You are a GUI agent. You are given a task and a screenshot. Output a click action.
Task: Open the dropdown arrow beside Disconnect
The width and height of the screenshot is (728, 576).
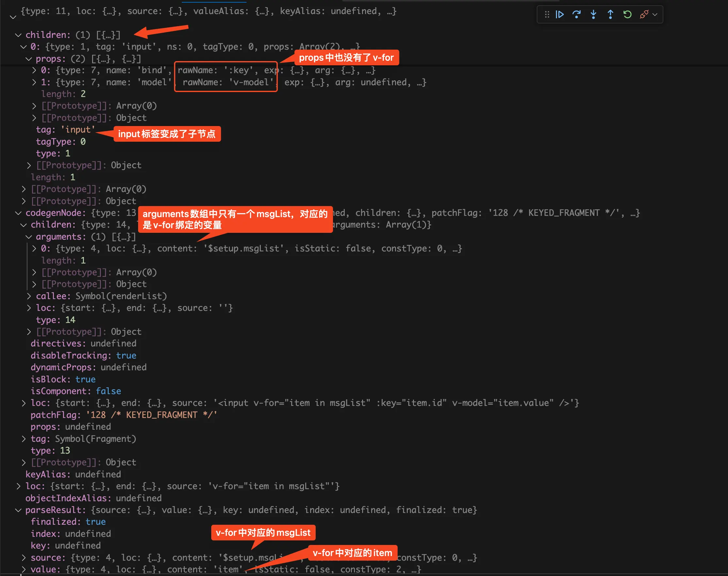[655, 14]
